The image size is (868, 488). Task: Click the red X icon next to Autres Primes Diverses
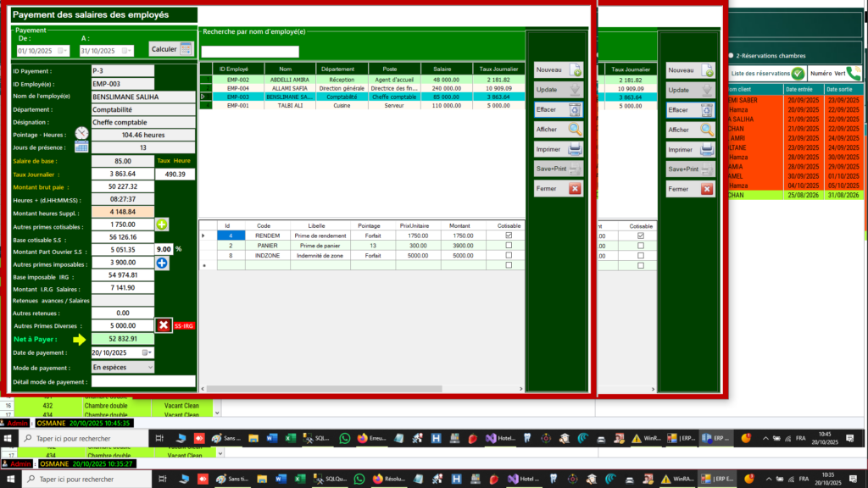(x=164, y=325)
